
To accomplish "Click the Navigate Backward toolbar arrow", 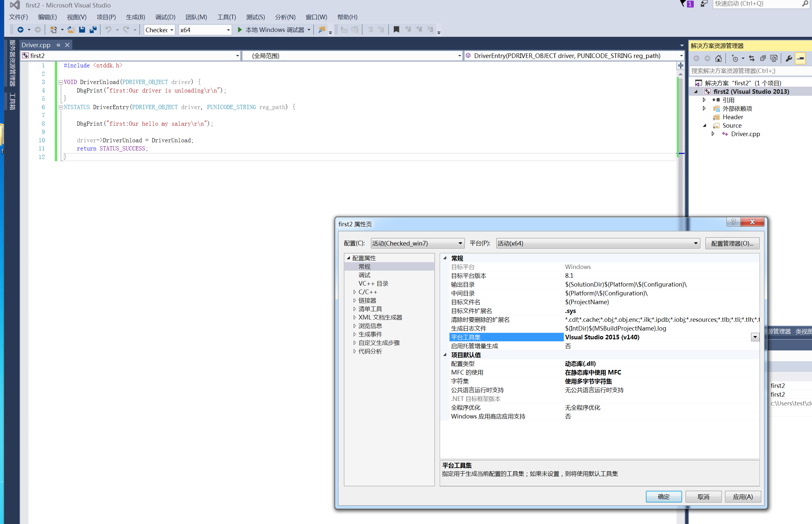I will coord(21,30).
